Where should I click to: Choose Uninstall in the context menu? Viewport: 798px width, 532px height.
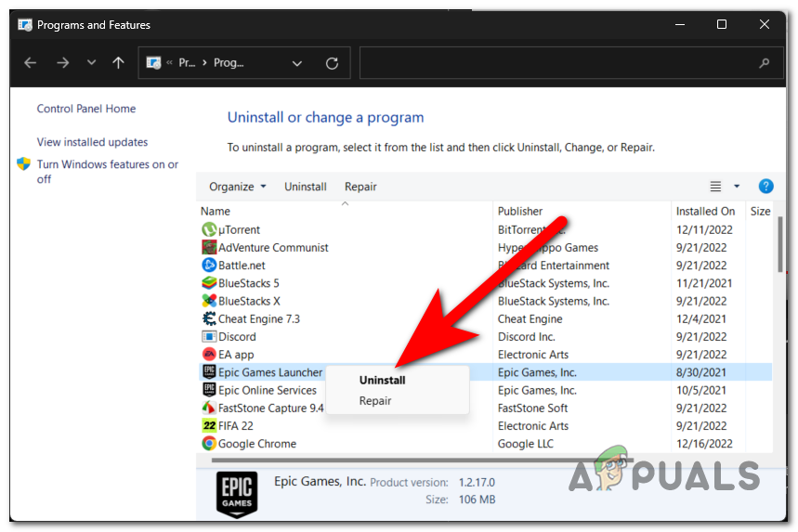coord(382,380)
